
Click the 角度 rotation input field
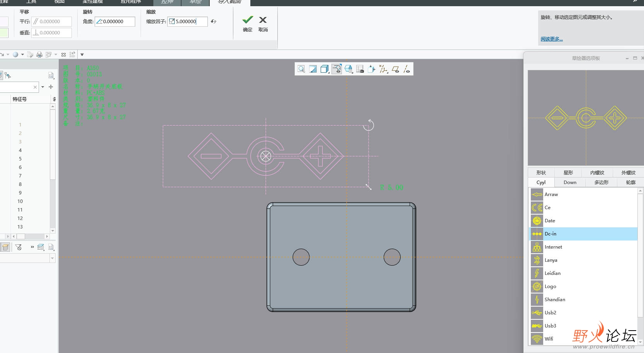[x=115, y=22]
